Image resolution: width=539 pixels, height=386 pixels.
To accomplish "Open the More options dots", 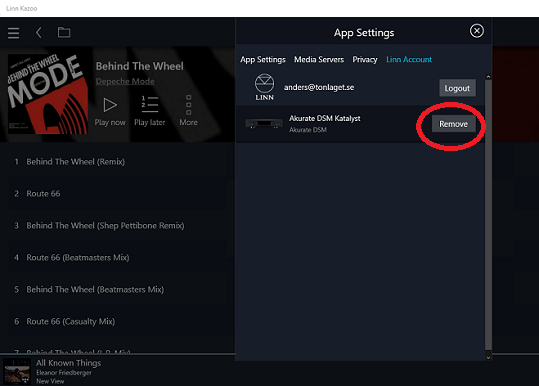I will (x=188, y=105).
